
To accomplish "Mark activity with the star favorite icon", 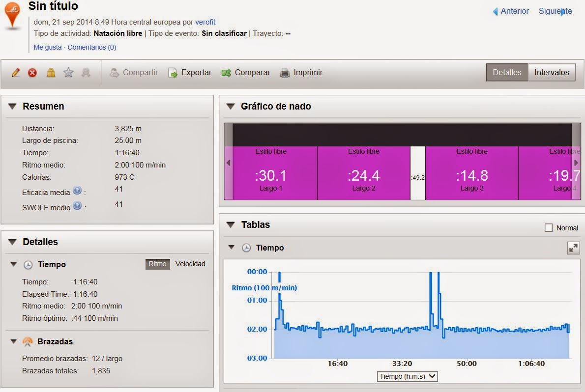I will click(68, 72).
